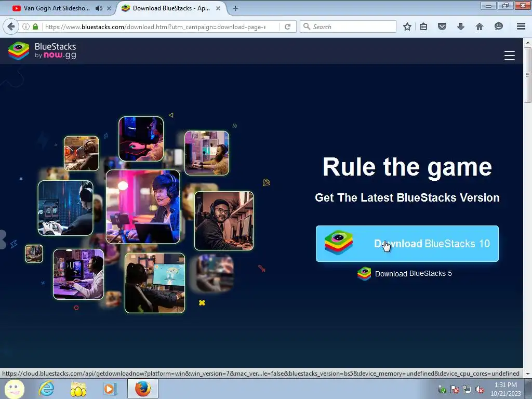Click scrollbar down arrow
532x399 pixels.
coord(528,374)
